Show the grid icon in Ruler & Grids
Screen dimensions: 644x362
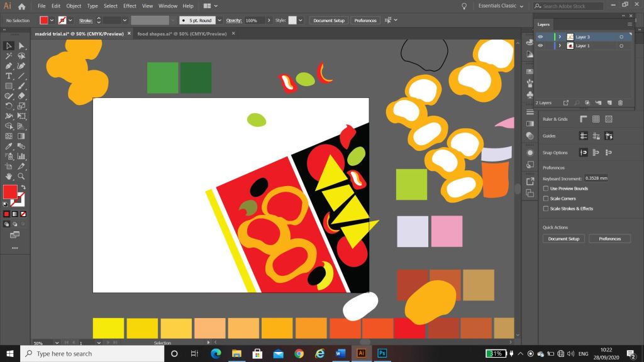596,119
